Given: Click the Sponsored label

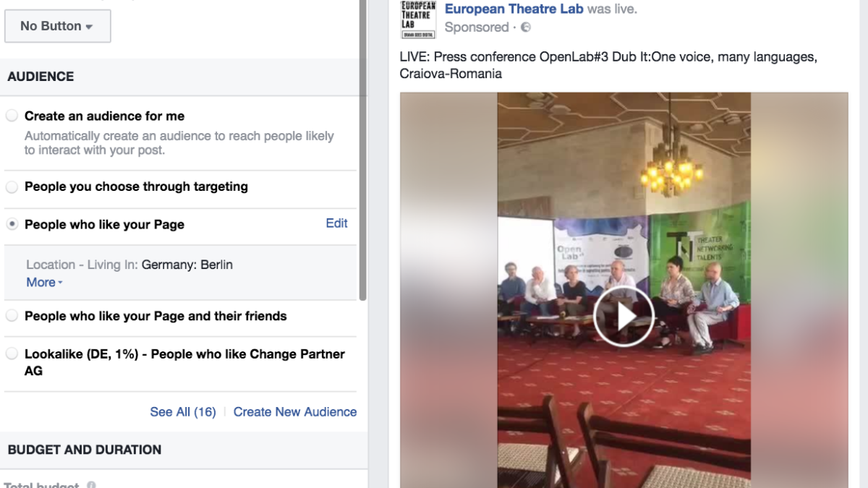Looking at the screenshot, I should [477, 27].
